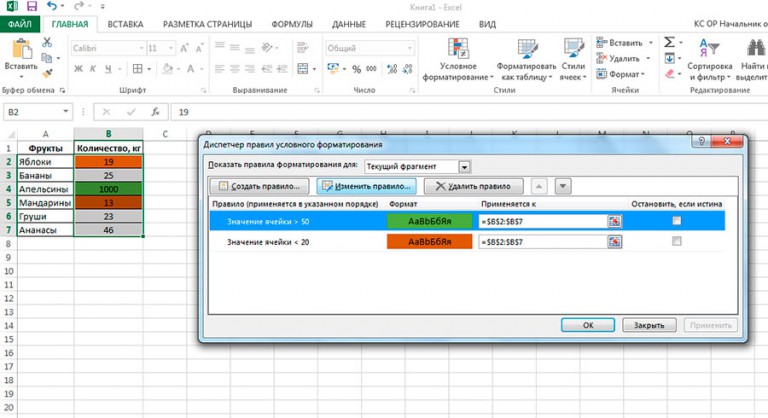Click the AutoSum sigma icon

tap(669, 43)
